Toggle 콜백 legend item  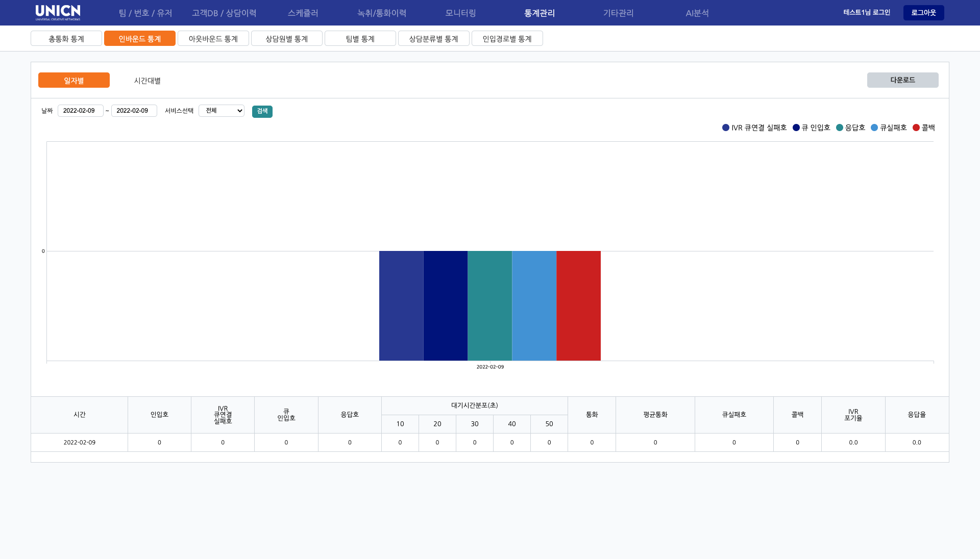[x=924, y=128]
